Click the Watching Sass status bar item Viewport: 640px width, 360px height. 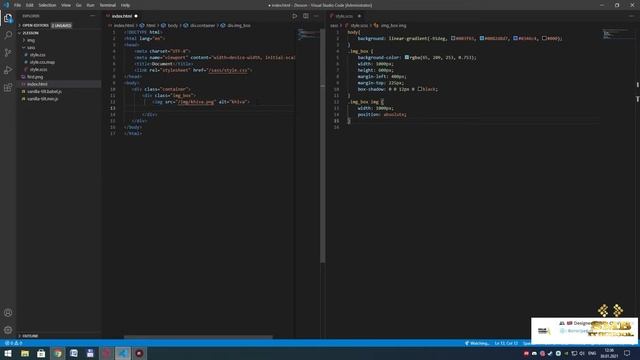click(x=477, y=343)
